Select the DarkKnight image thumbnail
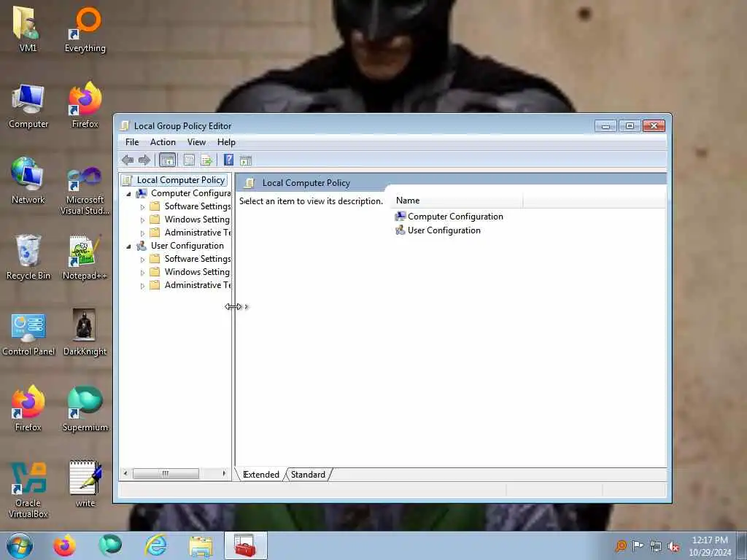Viewport: 747px width, 560px height. click(x=85, y=332)
